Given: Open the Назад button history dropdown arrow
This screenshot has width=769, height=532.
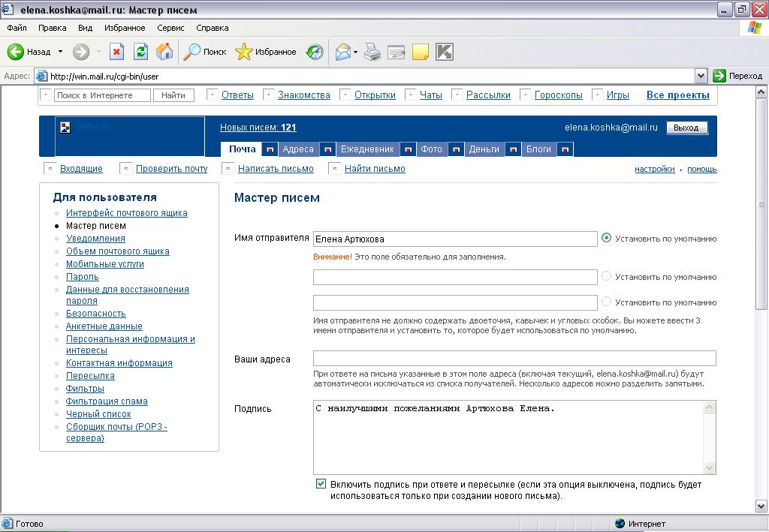Looking at the screenshot, I should pyautogui.click(x=60, y=52).
